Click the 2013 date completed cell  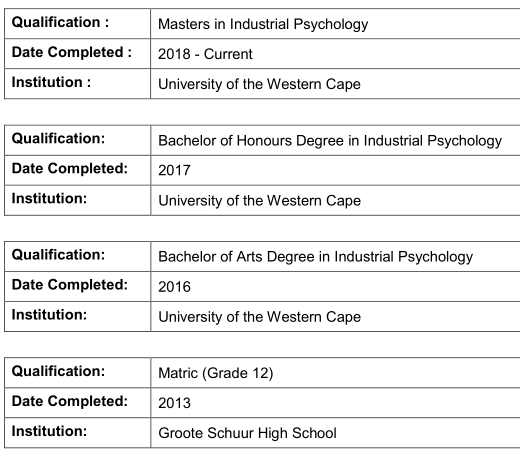coord(335,403)
